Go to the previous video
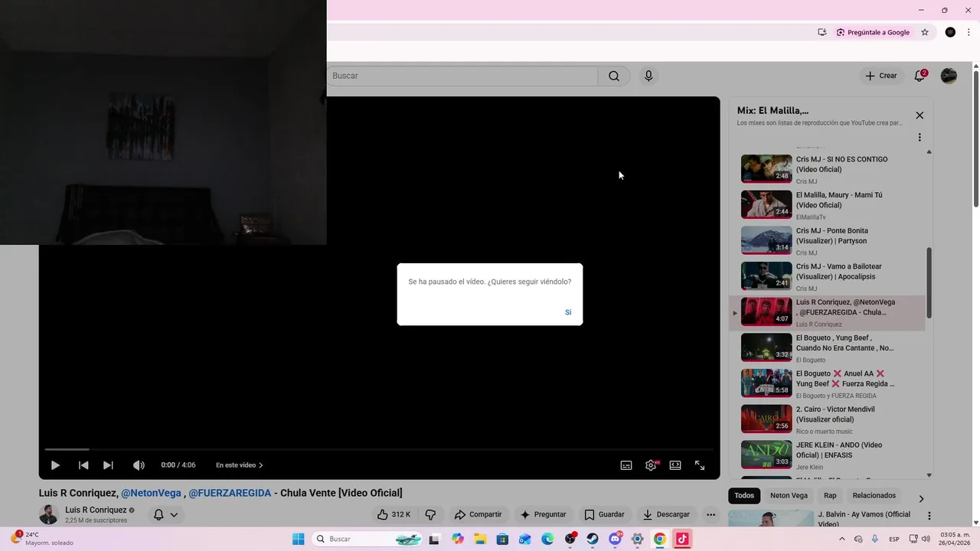The height and width of the screenshot is (551, 980). (x=83, y=465)
